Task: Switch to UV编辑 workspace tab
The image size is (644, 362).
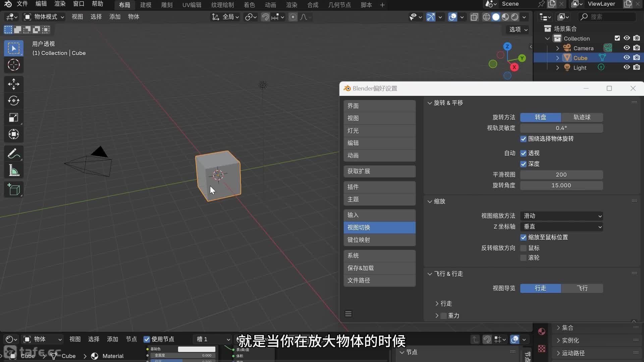Action: [x=192, y=5]
